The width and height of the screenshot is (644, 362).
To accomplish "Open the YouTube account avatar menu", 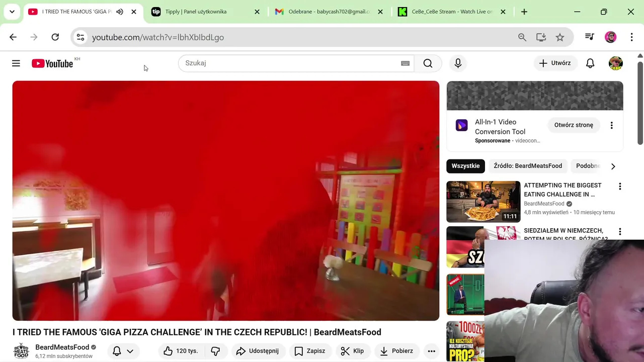I will coord(616,63).
